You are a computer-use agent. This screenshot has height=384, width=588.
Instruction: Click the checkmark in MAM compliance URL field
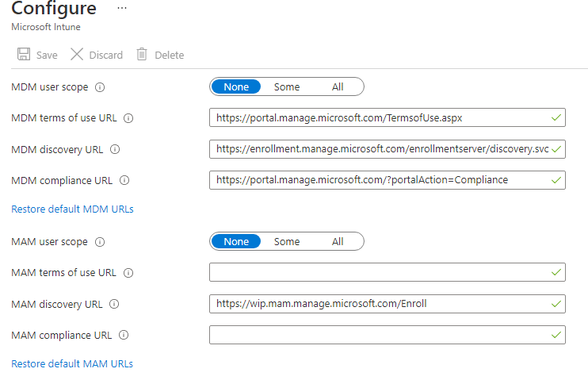[x=556, y=335]
